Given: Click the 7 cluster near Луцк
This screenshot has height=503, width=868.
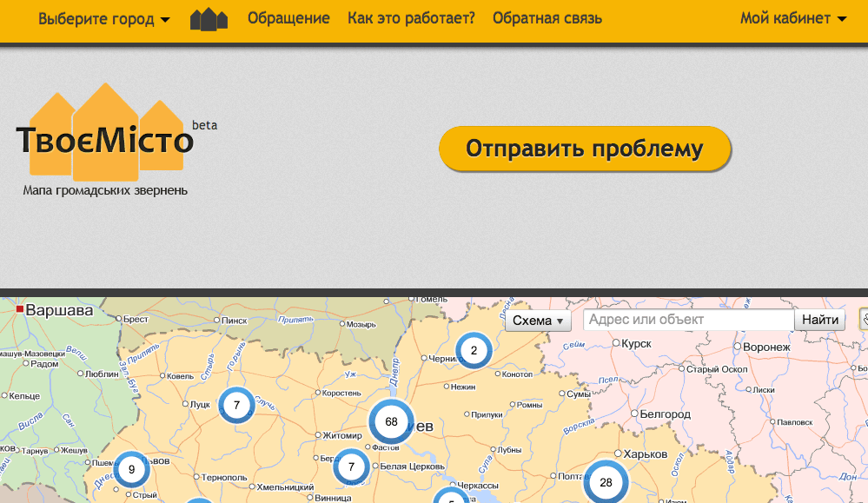Looking at the screenshot, I should coord(236,405).
